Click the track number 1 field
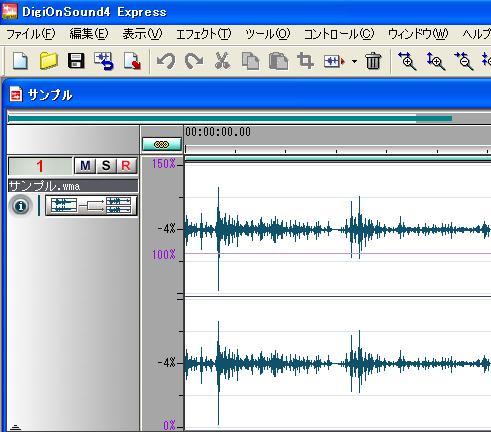The height and width of the screenshot is (432, 491). tap(40, 166)
